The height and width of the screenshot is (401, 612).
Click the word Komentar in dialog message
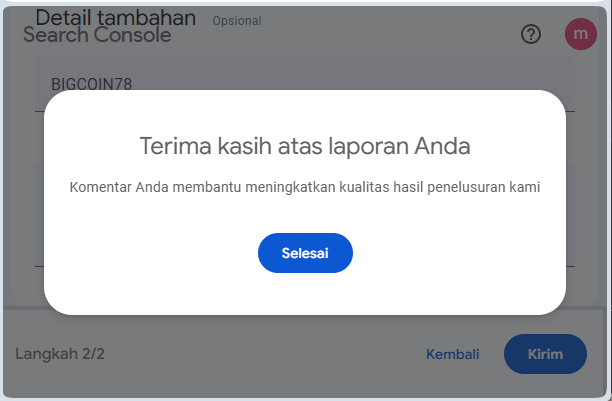(x=101, y=187)
